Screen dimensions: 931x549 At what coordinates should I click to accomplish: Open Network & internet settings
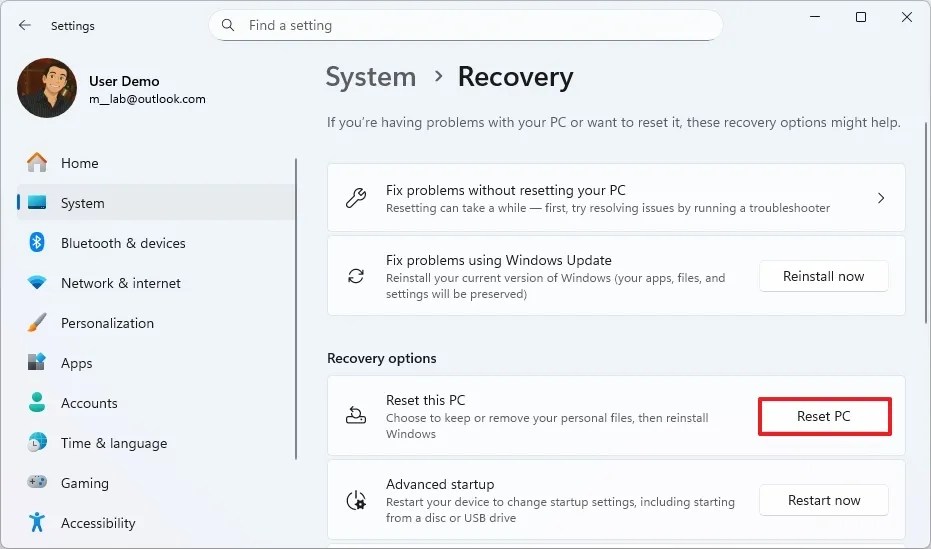[x=156, y=283]
